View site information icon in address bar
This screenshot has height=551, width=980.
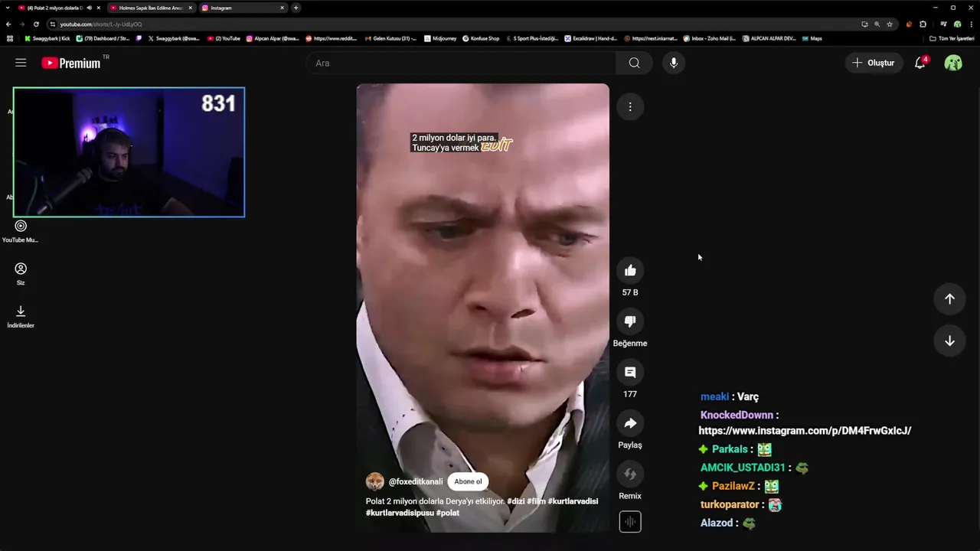(x=53, y=24)
